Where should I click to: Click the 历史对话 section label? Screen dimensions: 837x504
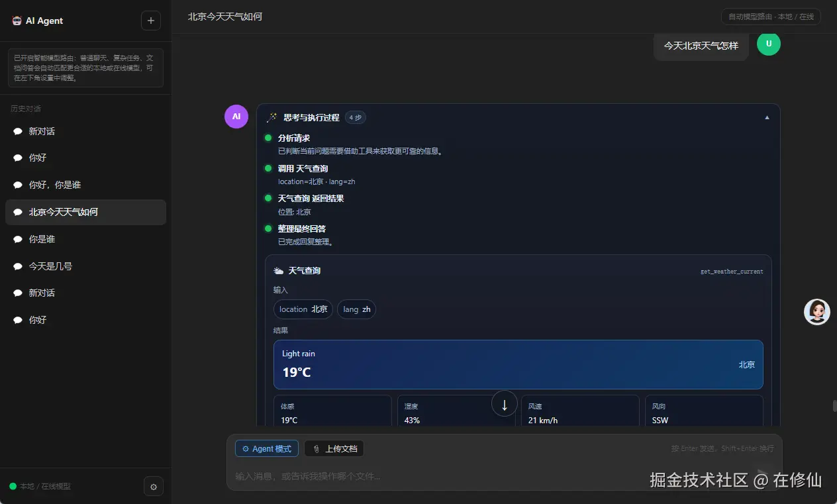click(26, 109)
